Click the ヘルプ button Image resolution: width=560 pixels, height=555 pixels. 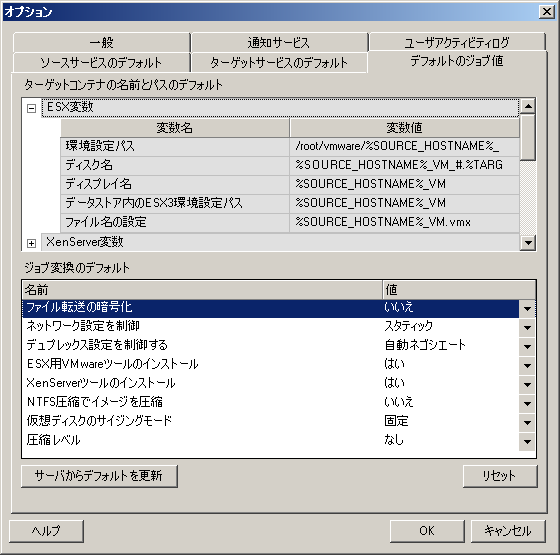click(46, 531)
